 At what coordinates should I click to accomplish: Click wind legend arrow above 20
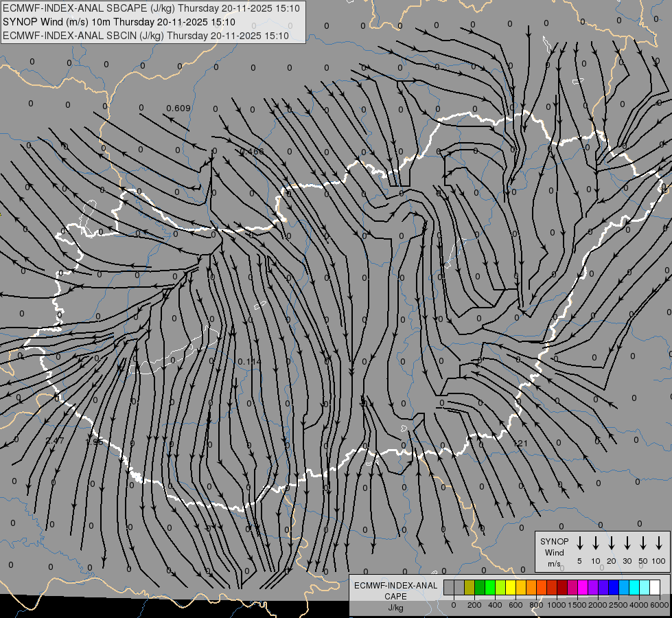[612, 543]
